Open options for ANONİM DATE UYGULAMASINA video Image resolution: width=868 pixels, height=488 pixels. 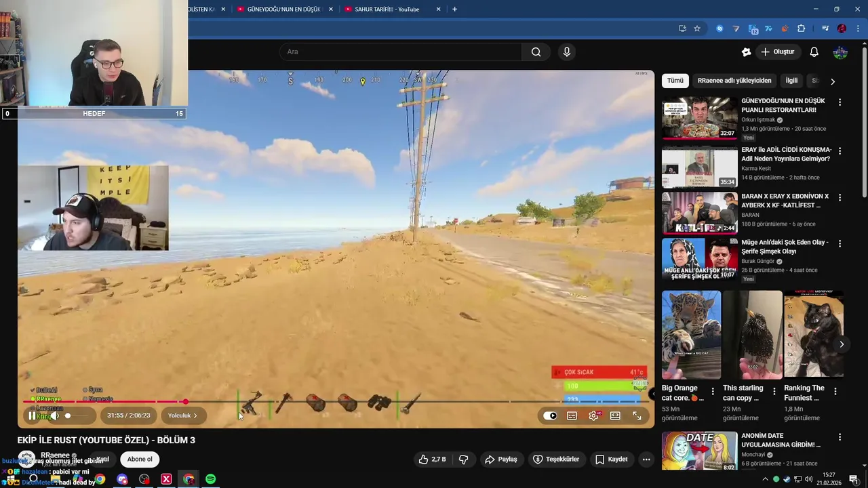[840, 437]
